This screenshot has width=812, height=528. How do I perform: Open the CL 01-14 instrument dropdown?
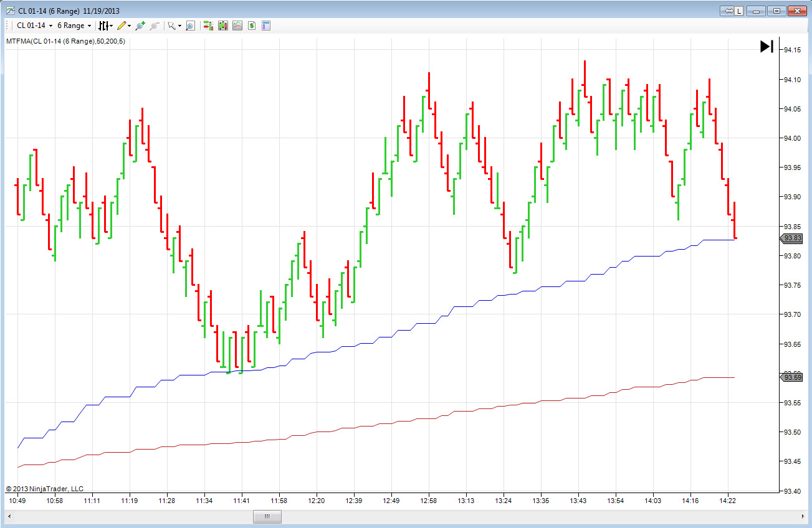point(34,26)
